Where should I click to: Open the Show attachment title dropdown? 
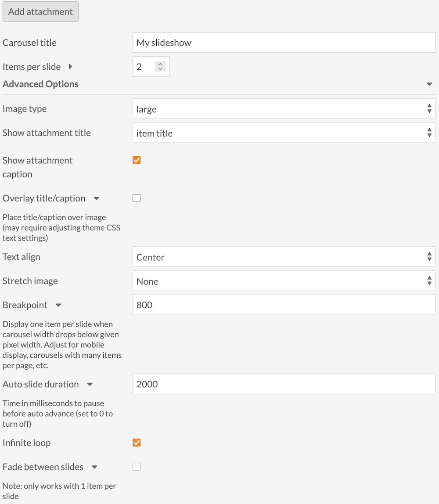(284, 133)
